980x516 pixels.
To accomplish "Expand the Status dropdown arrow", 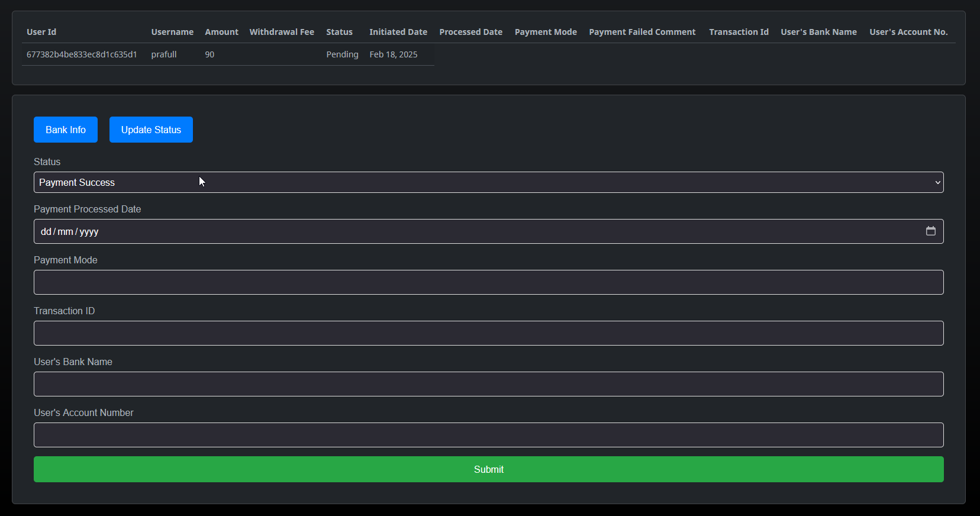I will point(937,182).
